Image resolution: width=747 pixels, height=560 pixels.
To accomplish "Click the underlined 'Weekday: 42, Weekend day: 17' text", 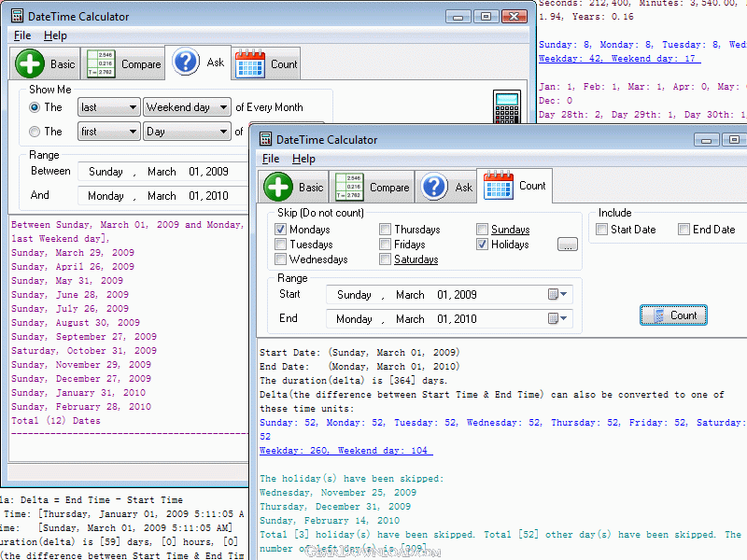I will click(x=619, y=59).
